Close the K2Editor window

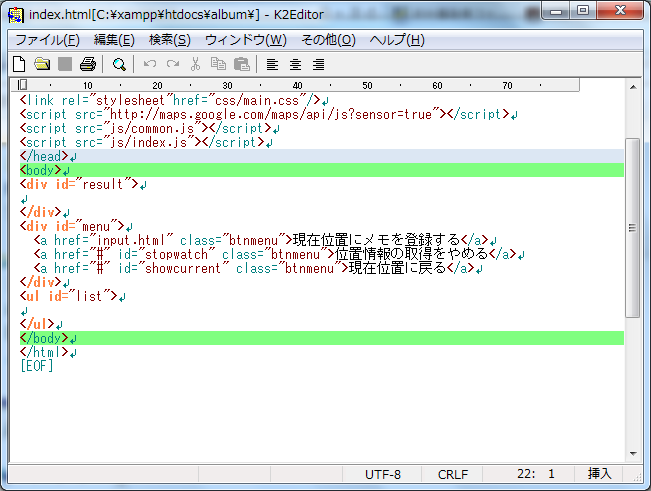(x=620, y=11)
